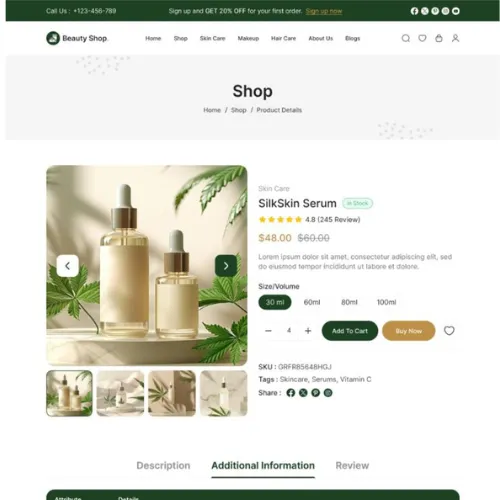Choose the 100ml size option
Viewport: 500px width, 500px height.
pos(387,302)
